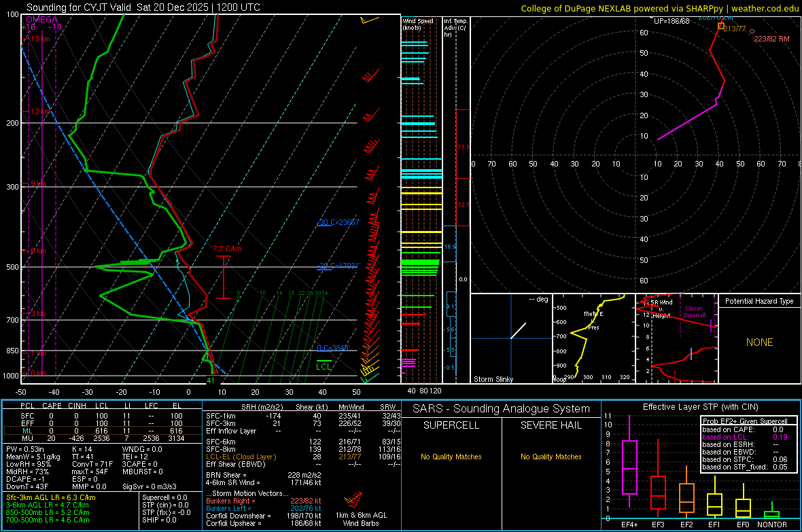Select the '700-500mb LR = 4.6 C/km' line

point(48,520)
